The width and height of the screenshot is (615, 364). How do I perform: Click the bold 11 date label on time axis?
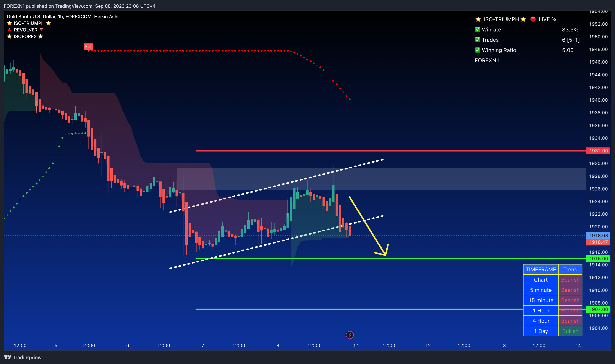tap(356, 345)
